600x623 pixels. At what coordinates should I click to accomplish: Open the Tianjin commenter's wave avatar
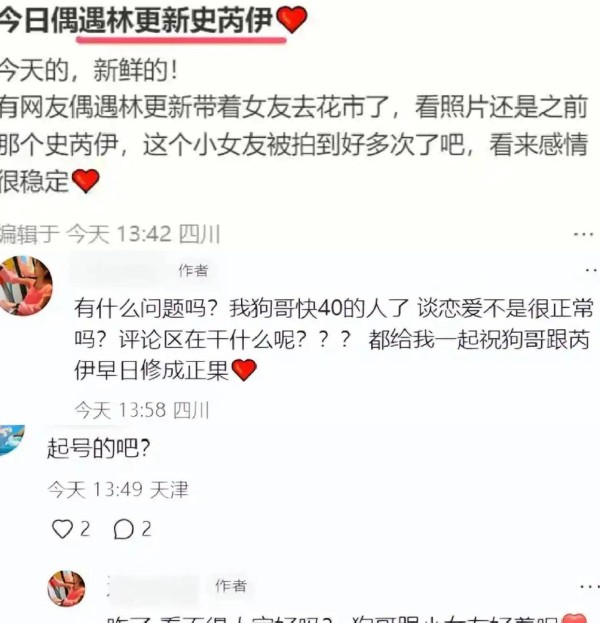(12, 440)
